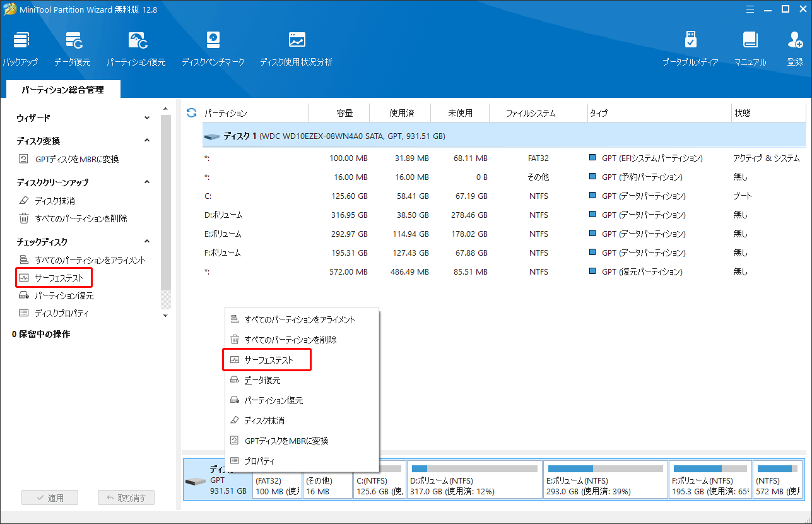This screenshot has width=812, height=524.
Task: Click the 0 保留中の操作 label
Action: coord(41,334)
